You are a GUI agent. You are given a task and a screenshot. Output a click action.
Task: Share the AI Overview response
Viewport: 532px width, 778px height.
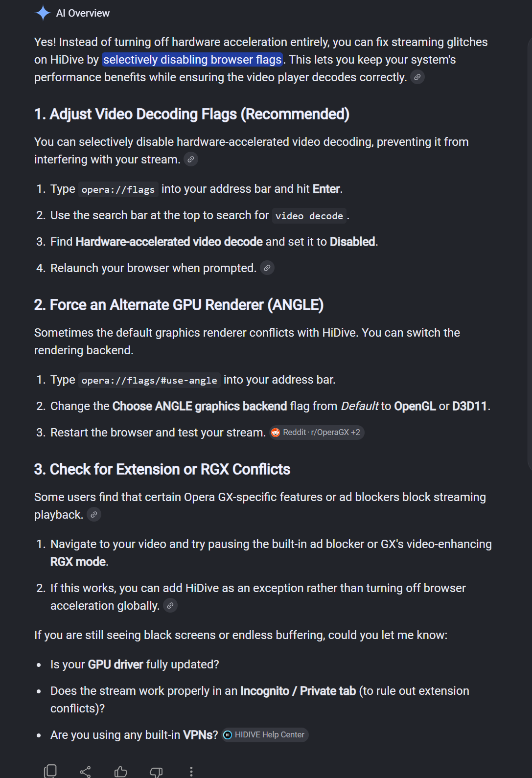(x=86, y=772)
